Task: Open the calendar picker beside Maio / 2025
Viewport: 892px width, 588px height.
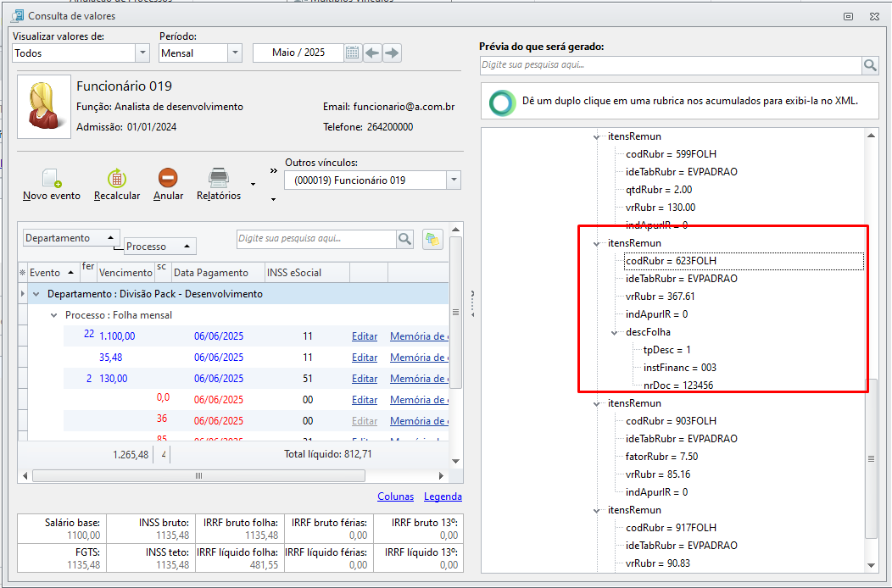Action: pos(353,53)
